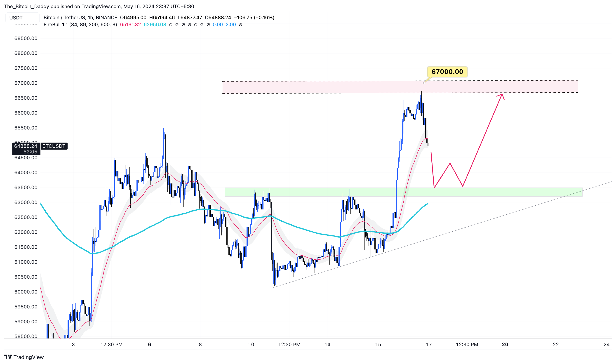Click the bold date label 13 on time axis
Viewport: 616px width, 364px height.
pos(327,344)
